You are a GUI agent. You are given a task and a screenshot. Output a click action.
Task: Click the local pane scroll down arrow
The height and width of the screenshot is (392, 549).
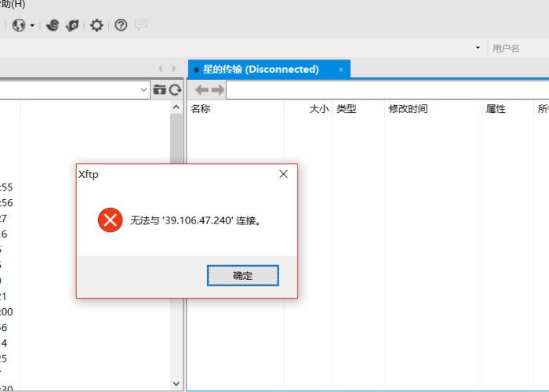(x=176, y=383)
